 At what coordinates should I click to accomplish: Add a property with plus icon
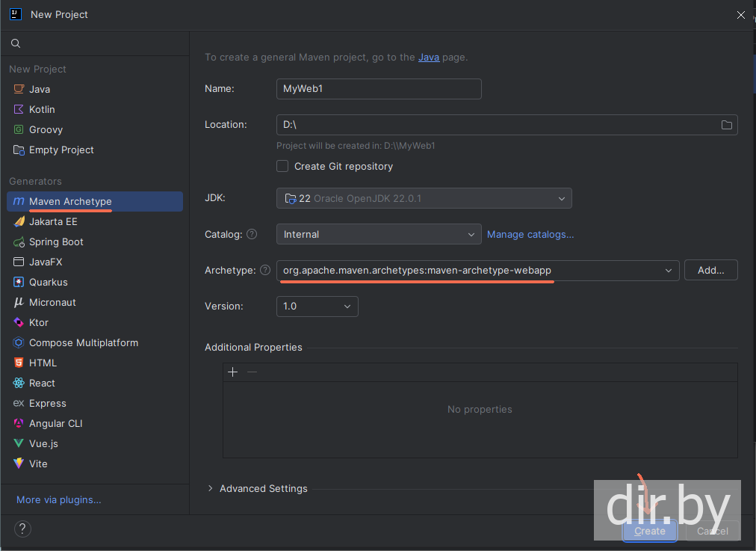coord(233,372)
